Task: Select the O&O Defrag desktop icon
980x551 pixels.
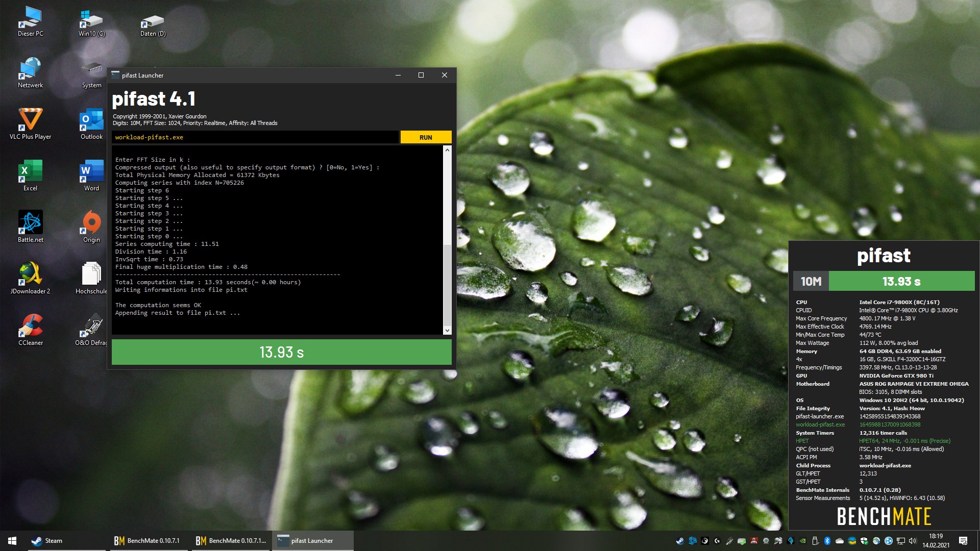Action: pyautogui.click(x=91, y=330)
